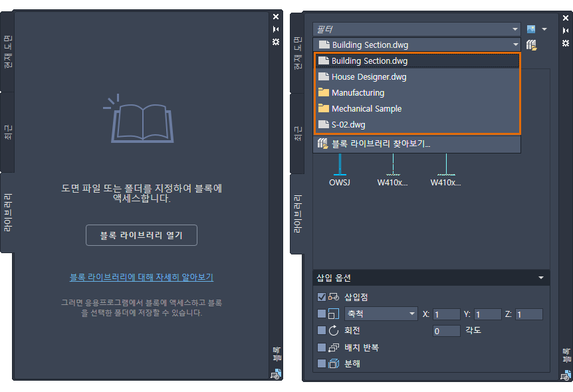The width and height of the screenshot is (573, 392).
Task: Open properties gear of right palette
Action: 566,43
